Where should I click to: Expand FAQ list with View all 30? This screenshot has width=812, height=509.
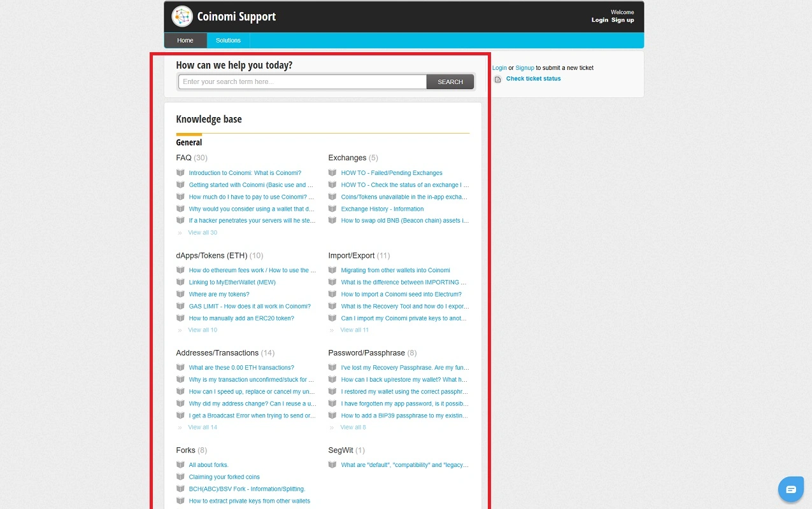pos(203,233)
